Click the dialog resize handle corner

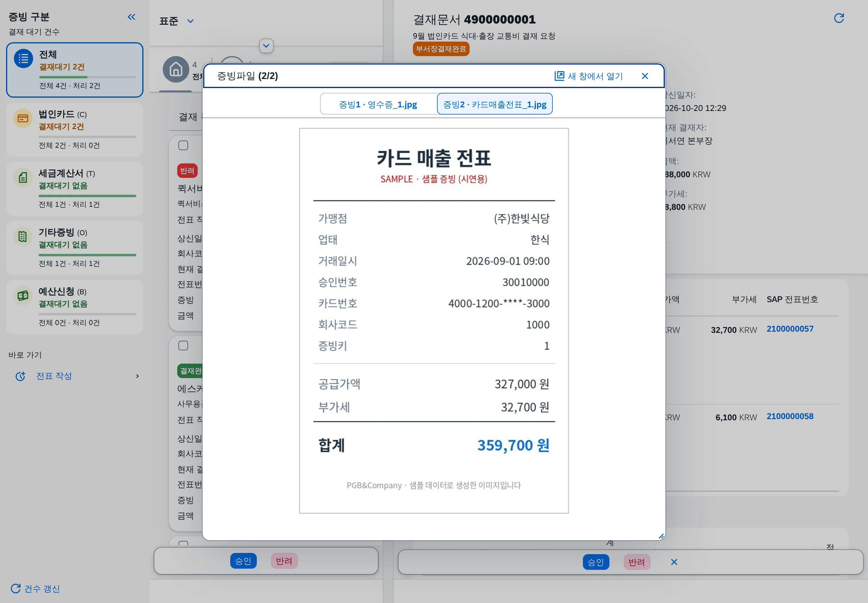coord(661,536)
